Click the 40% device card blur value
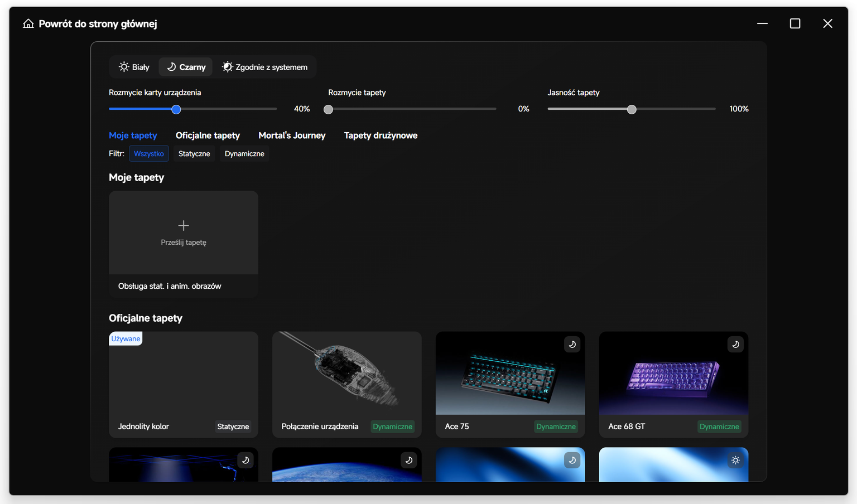The image size is (857, 504). 302,109
